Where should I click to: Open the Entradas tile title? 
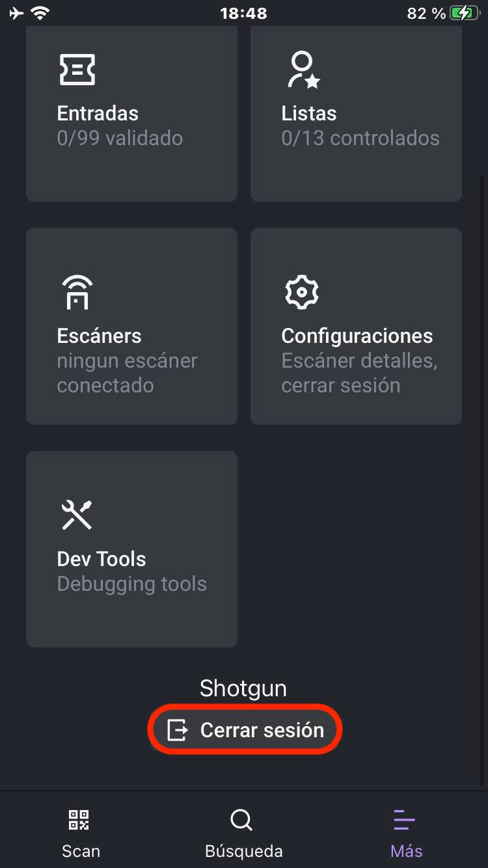point(98,113)
